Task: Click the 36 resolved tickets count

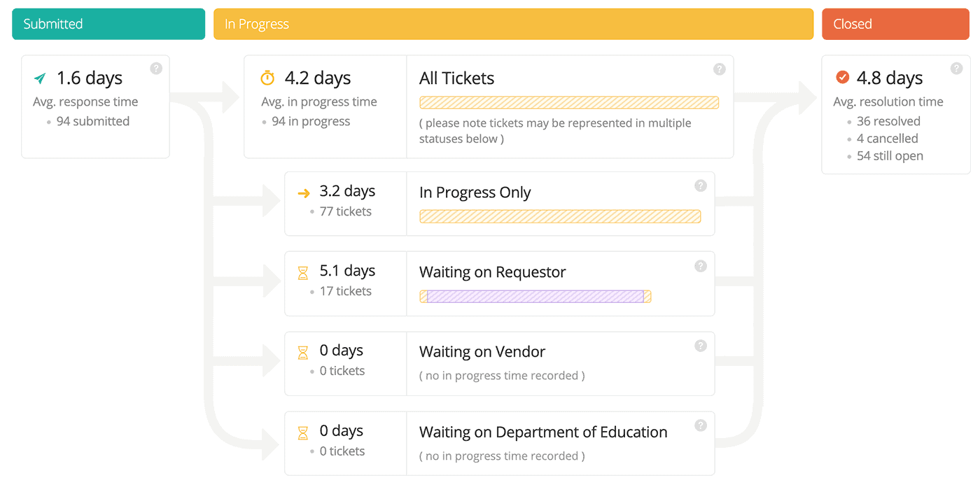Action: [890, 120]
